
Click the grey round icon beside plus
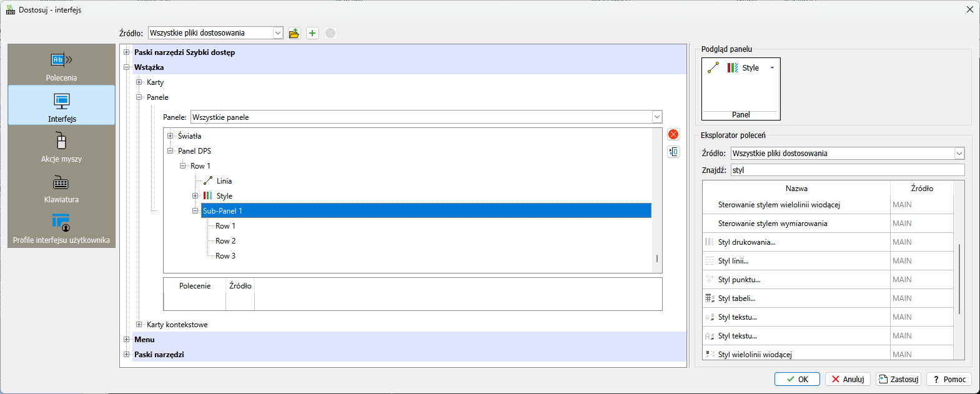click(x=330, y=33)
